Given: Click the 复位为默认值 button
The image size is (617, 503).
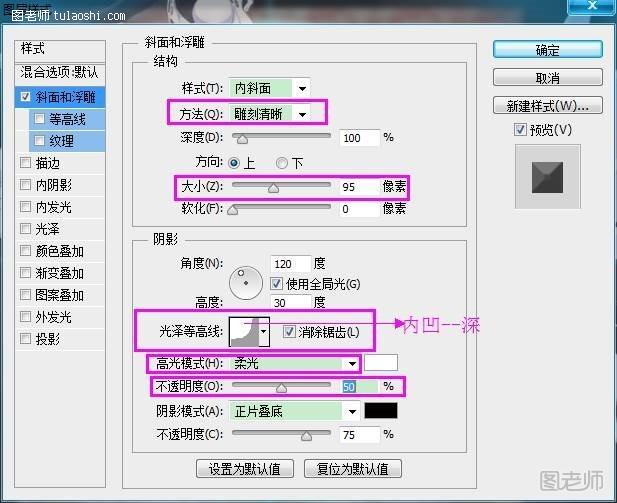Looking at the screenshot, I should point(353,468).
